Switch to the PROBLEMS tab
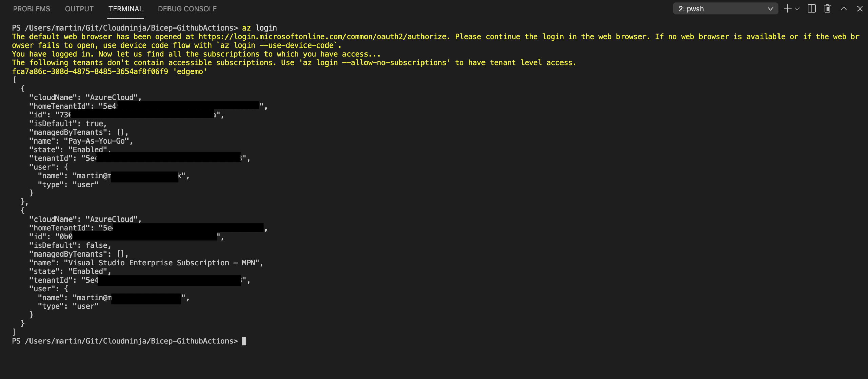868x379 pixels. click(32, 9)
